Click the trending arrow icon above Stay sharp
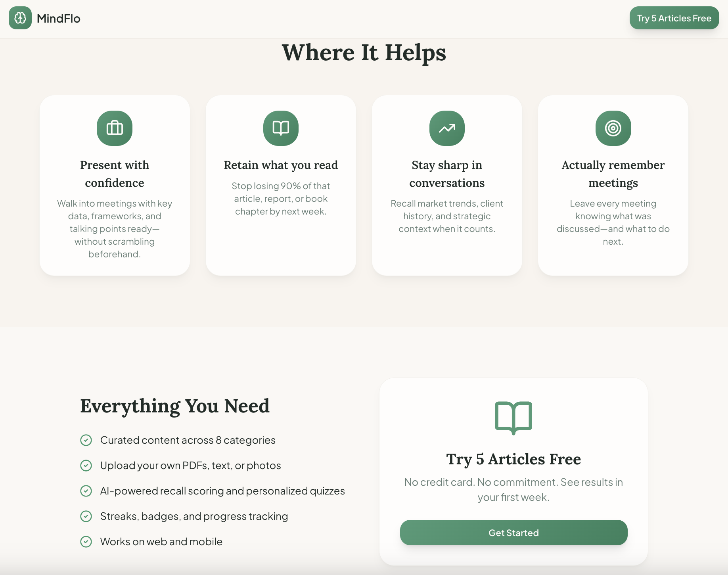 447,128
